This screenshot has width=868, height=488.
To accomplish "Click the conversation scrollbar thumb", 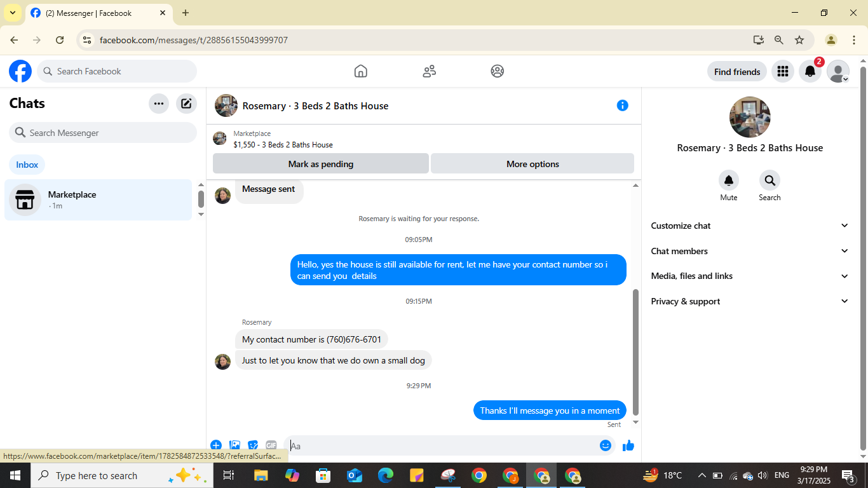I will 635,353.
